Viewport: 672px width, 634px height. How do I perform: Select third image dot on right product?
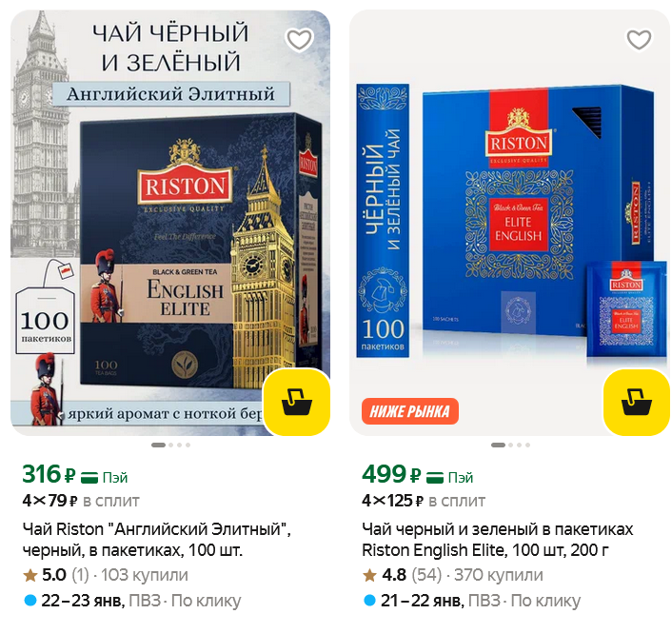click(520, 445)
